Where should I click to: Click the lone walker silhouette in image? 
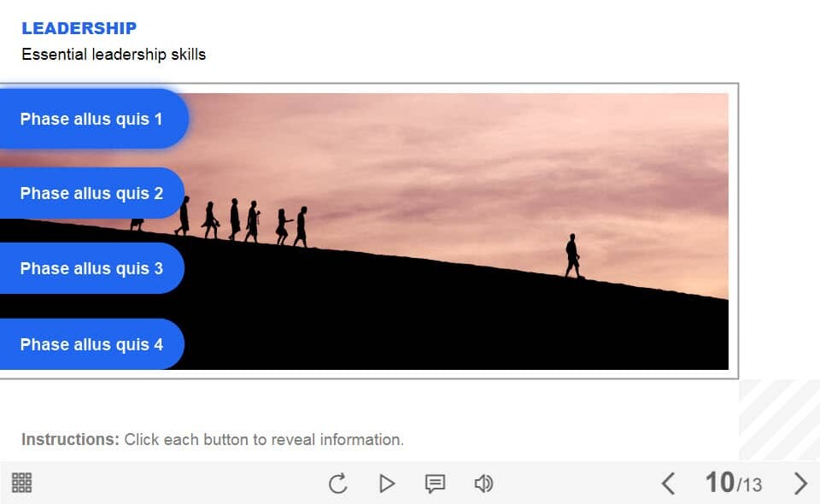572,255
